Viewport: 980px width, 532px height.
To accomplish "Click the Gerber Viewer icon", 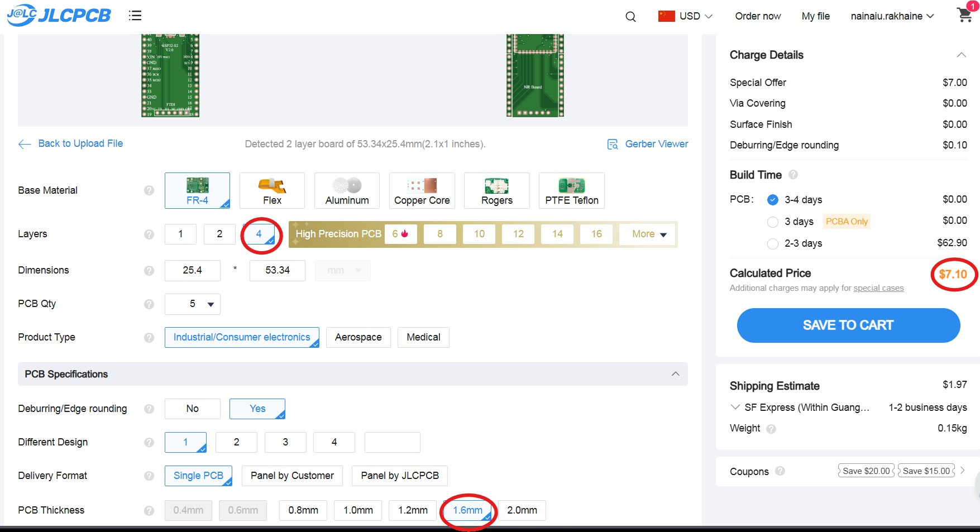I will pos(613,144).
